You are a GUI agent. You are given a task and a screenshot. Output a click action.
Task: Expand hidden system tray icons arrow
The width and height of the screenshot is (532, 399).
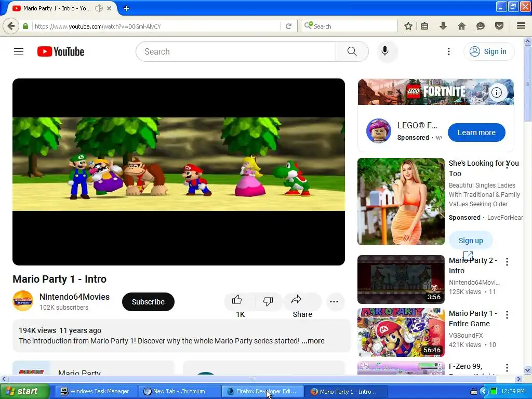click(484, 392)
